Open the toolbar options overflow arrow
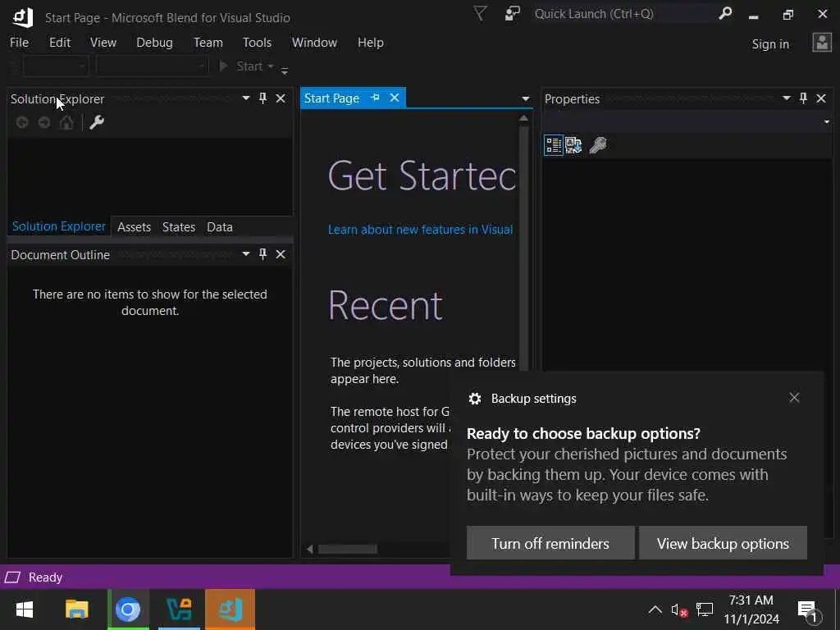Viewport: 840px width, 630px height. (x=285, y=71)
